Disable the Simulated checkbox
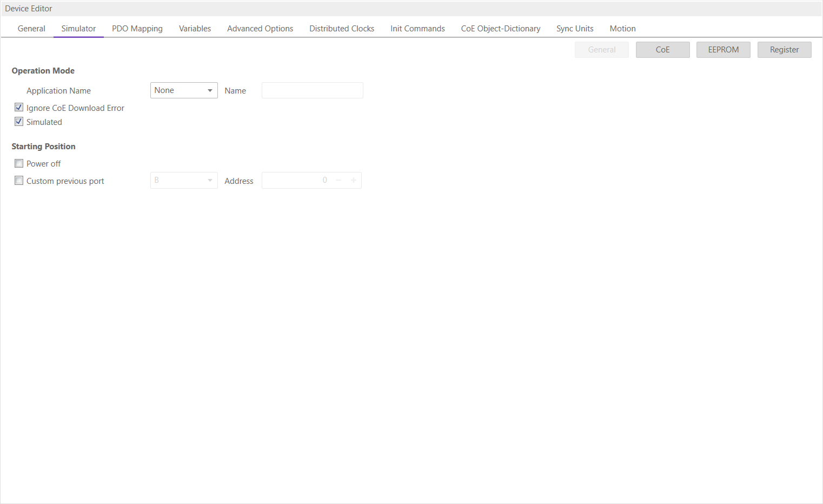Screen dimensions: 823x504 click(19, 122)
